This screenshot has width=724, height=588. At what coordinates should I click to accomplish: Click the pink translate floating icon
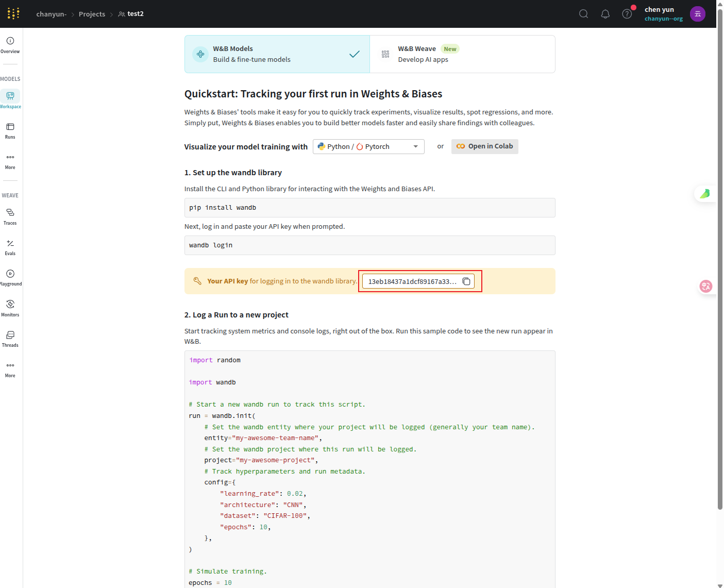point(706,286)
